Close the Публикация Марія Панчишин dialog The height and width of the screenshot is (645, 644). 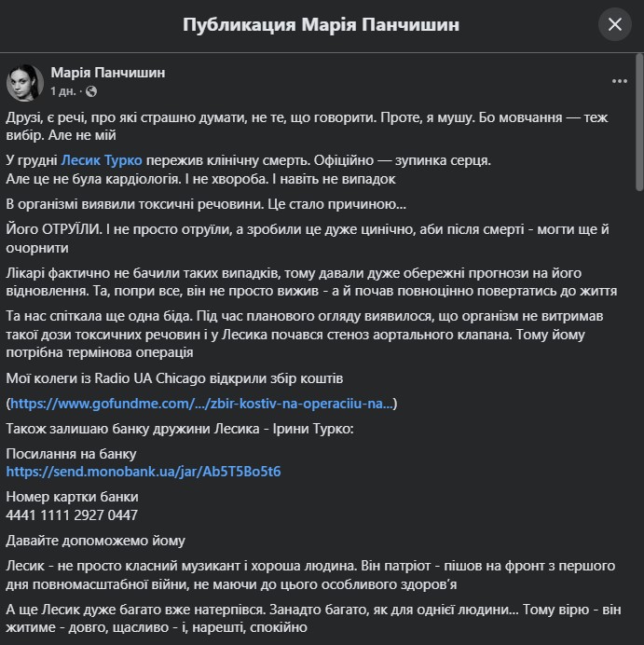(614, 24)
